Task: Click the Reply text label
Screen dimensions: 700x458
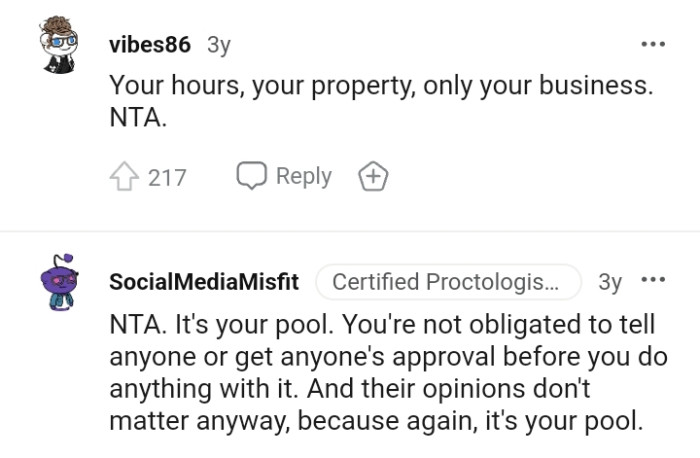Action: pyautogui.click(x=303, y=176)
